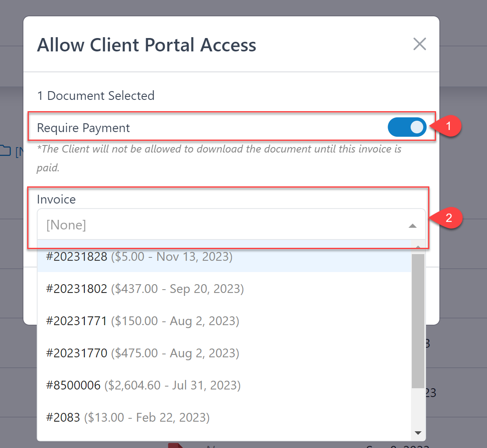Viewport: 487px width, 448px height.
Task: Click the red numbered badge 1
Action: pos(449,126)
